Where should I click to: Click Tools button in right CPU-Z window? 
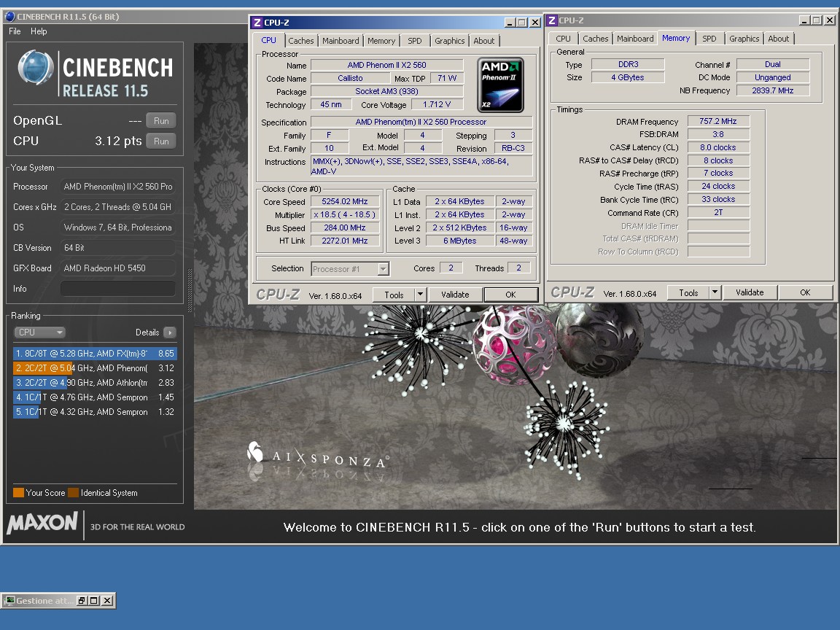(688, 292)
